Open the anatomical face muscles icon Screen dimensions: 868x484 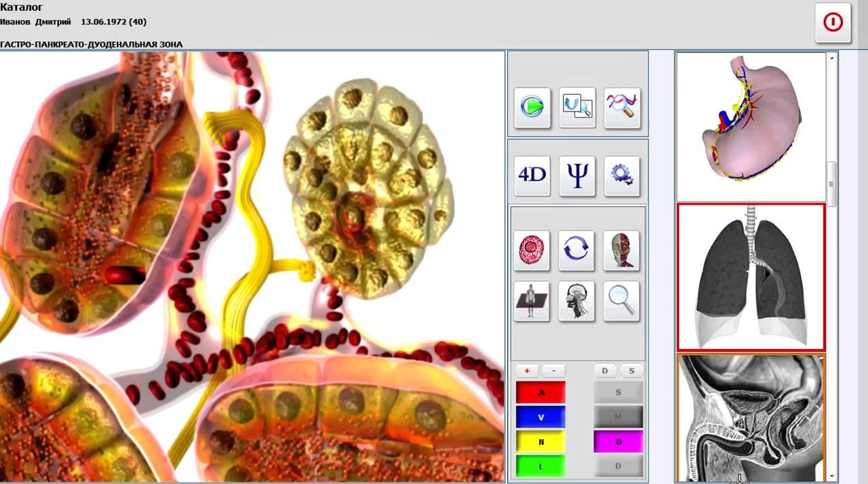[x=622, y=249]
